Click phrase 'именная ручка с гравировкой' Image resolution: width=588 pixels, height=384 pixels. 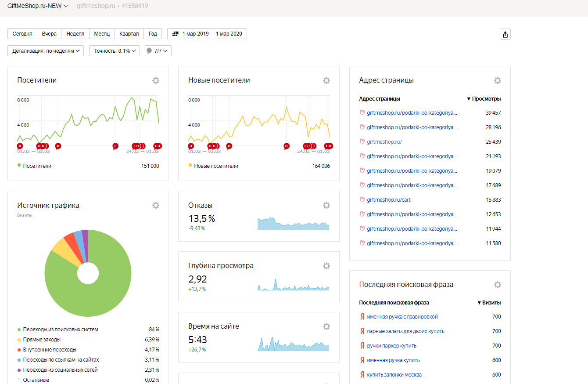[402, 317]
